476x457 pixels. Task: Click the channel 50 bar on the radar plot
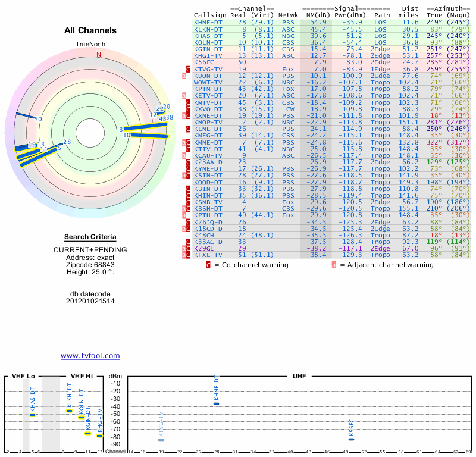[25, 115]
